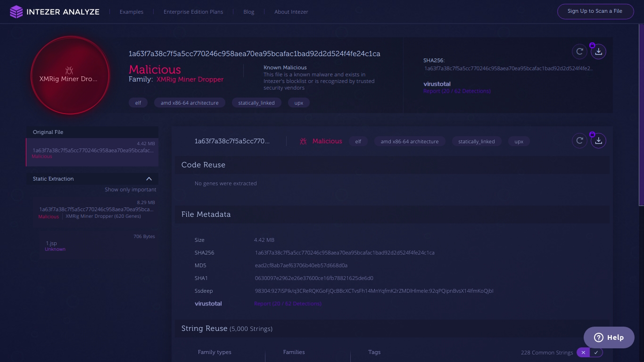The width and height of the screenshot is (644, 362).
Task: Click XMRig Miner Dropper family link
Action: 190,79
